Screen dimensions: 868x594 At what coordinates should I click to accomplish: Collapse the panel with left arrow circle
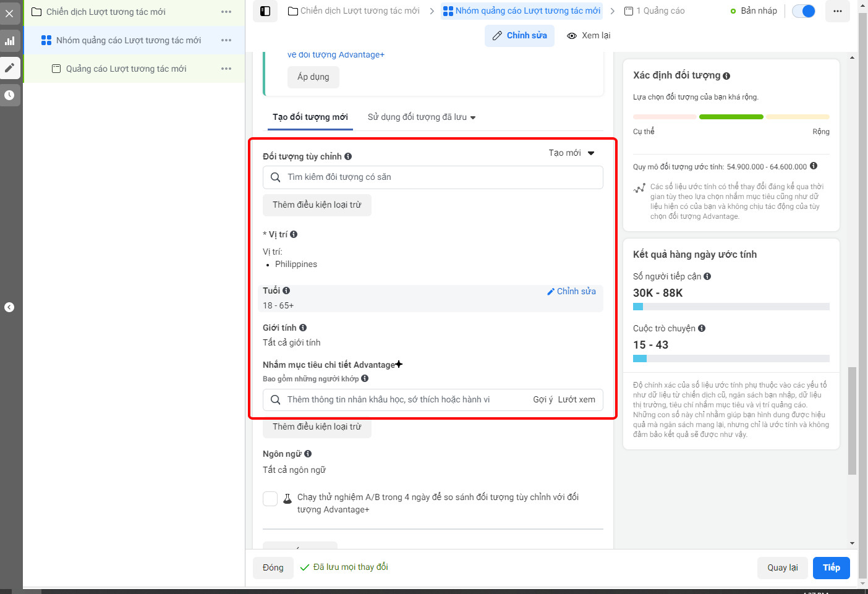tap(9, 307)
